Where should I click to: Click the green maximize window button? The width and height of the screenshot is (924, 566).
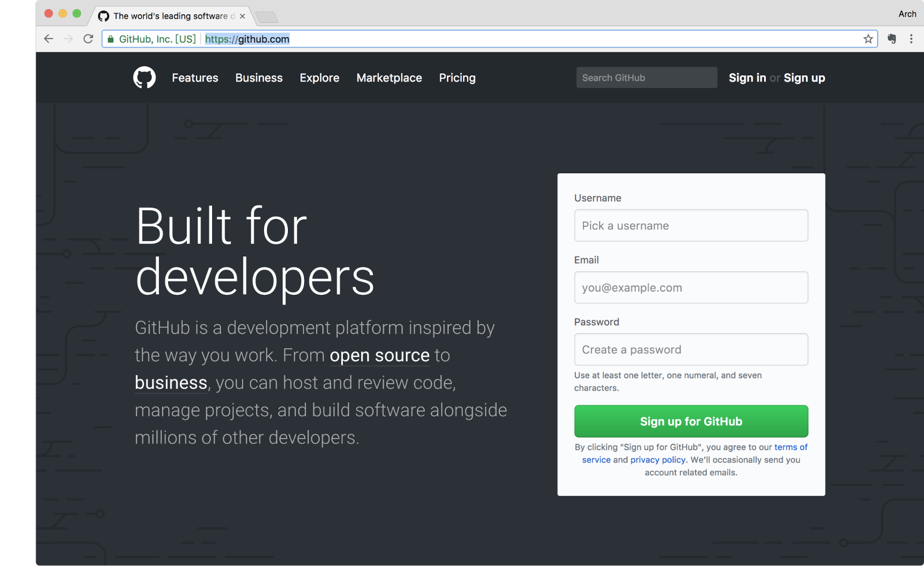[77, 13]
